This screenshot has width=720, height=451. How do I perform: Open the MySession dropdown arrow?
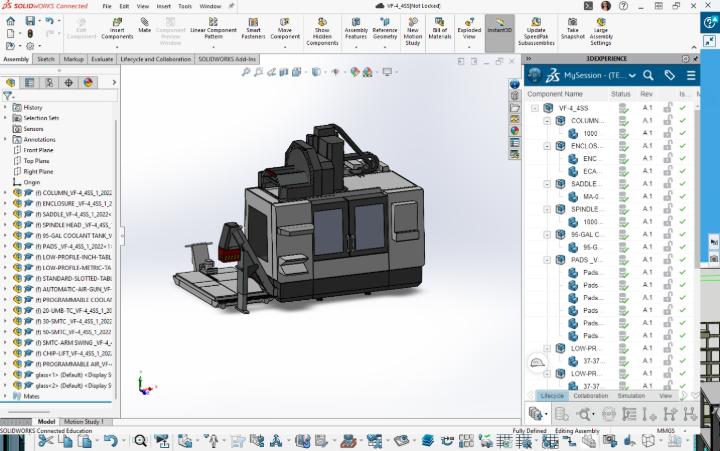(632, 76)
